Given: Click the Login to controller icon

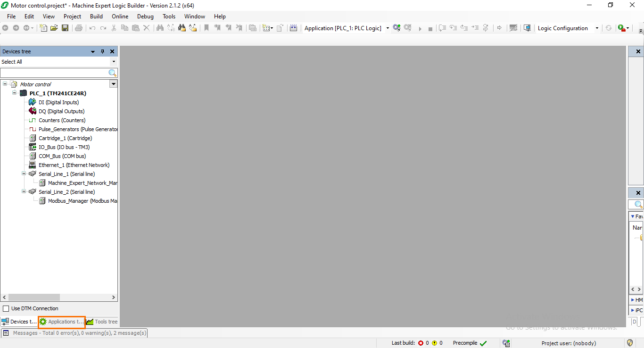Looking at the screenshot, I should point(396,28).
